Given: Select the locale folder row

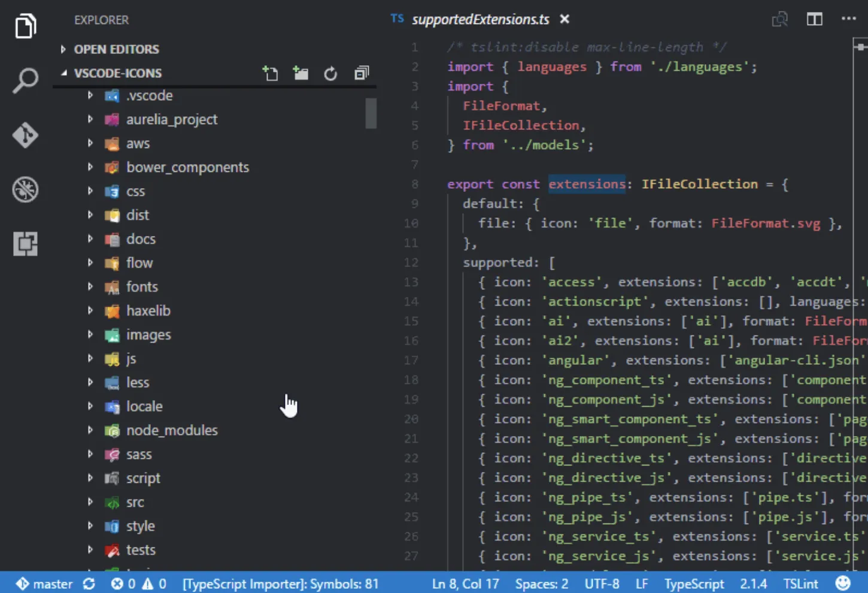Looking at the screenshot, I should tap(216, 406).
